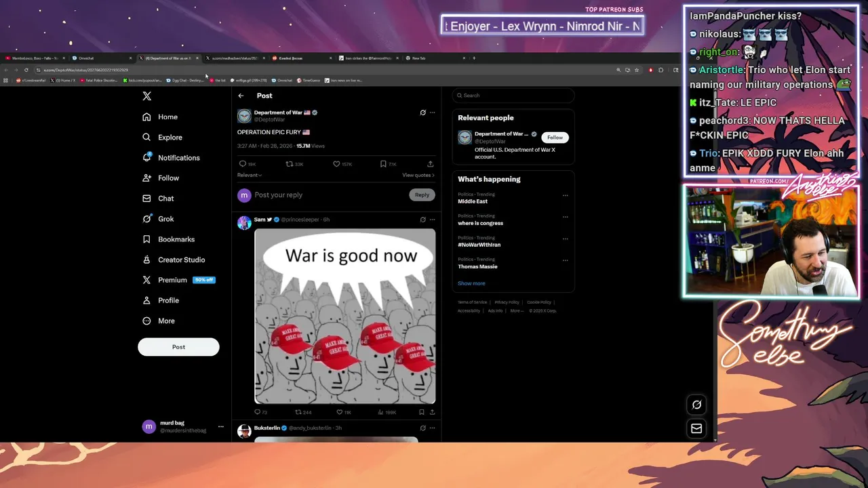The height and width of the screenshot is (488, 868).
Task: Open Bookmarks in the sidebar
Action: click(x=168, y=239)
